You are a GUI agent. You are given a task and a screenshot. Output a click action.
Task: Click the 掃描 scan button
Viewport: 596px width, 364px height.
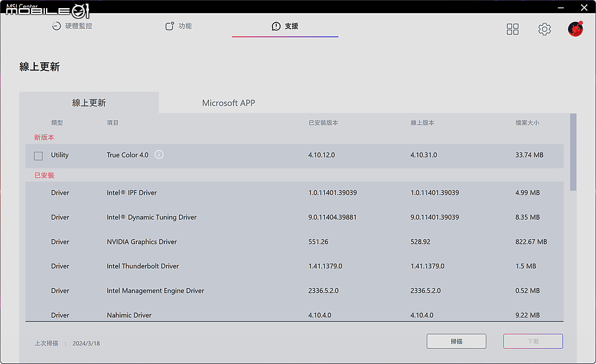457,341
